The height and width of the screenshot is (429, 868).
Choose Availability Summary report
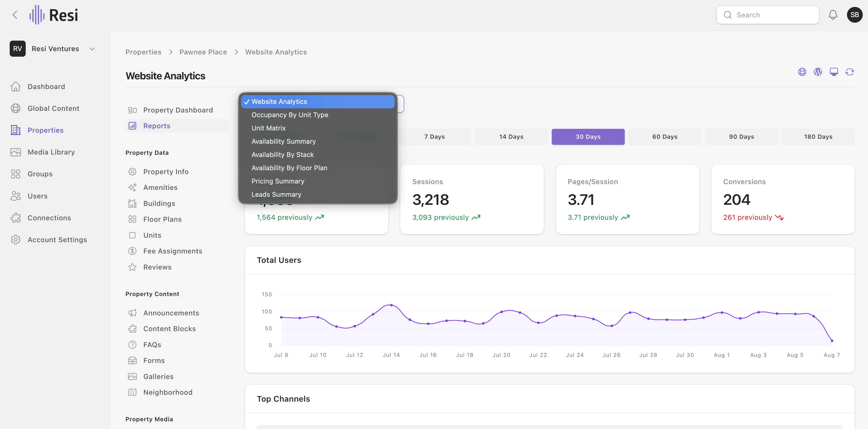318,142
